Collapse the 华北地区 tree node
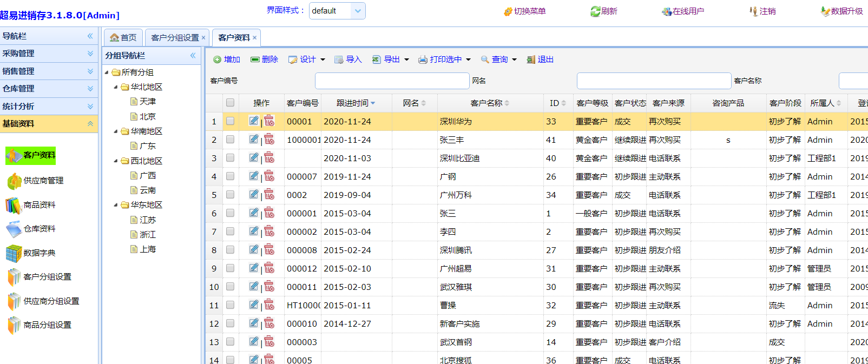 pos(116,87)
